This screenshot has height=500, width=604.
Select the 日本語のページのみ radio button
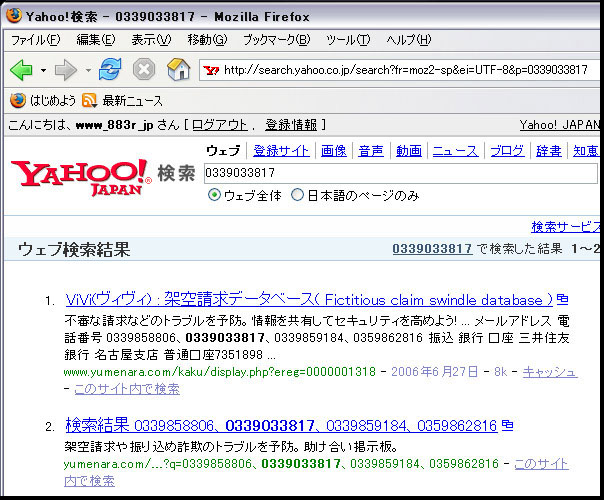[x=297, y=195]
